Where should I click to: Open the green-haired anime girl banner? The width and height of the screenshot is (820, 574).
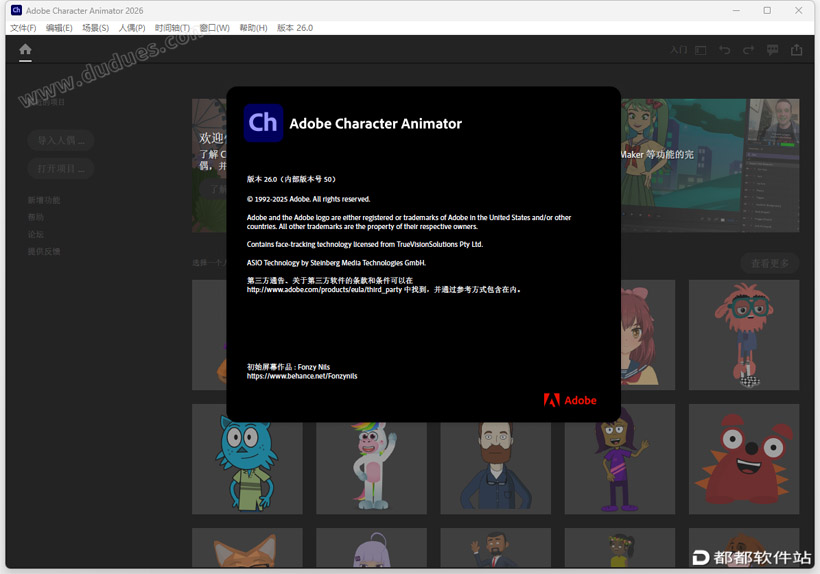coord(710,165)
